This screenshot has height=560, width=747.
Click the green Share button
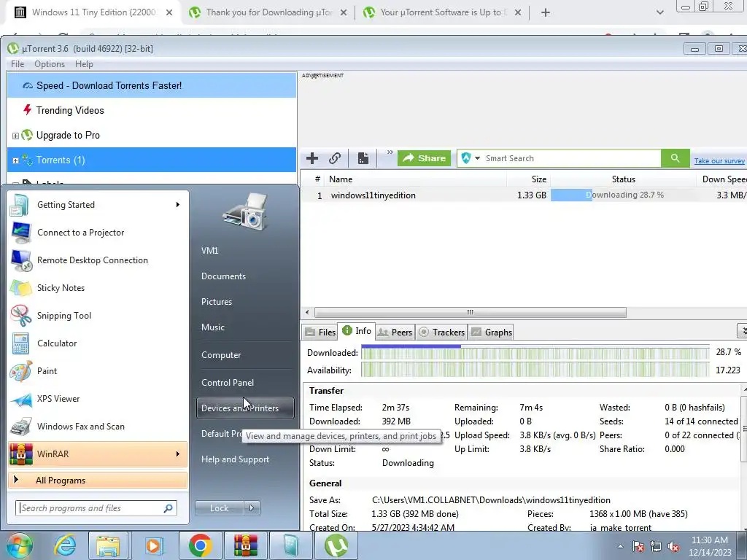pyautogui.click(x=424, y=158)
